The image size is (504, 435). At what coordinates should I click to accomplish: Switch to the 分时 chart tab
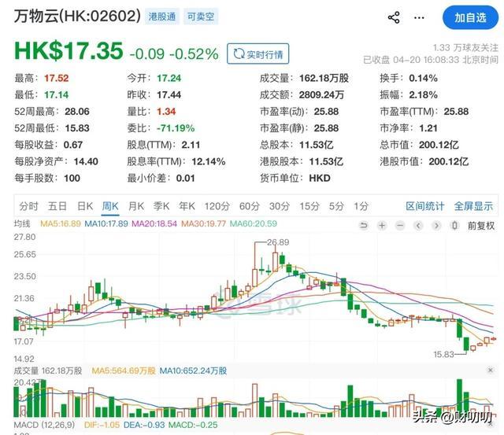[28, 206]
